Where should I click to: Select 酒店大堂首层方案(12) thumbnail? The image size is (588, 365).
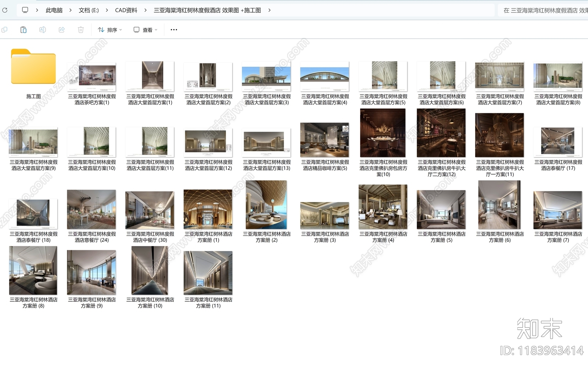click(208, 143)
